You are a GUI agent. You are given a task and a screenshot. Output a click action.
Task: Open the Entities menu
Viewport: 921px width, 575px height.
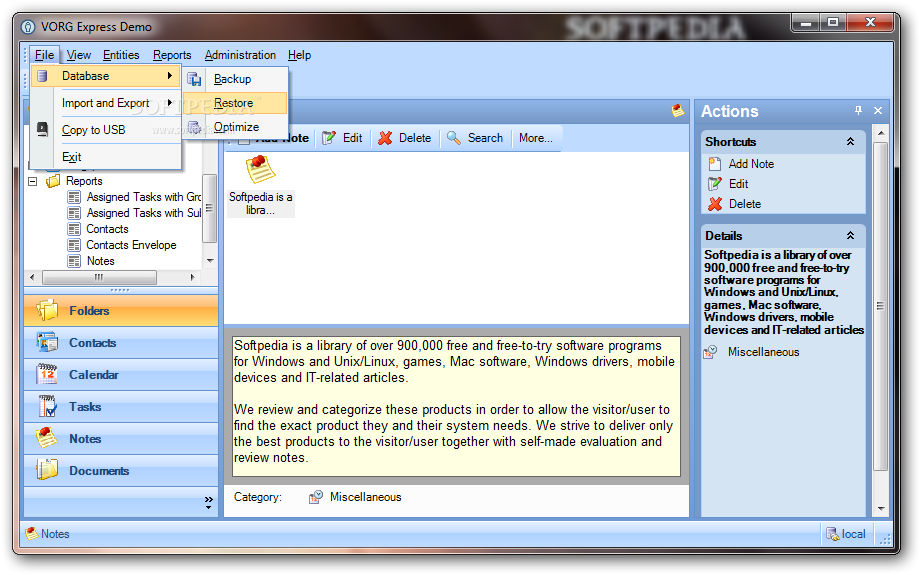coord(121,55)
